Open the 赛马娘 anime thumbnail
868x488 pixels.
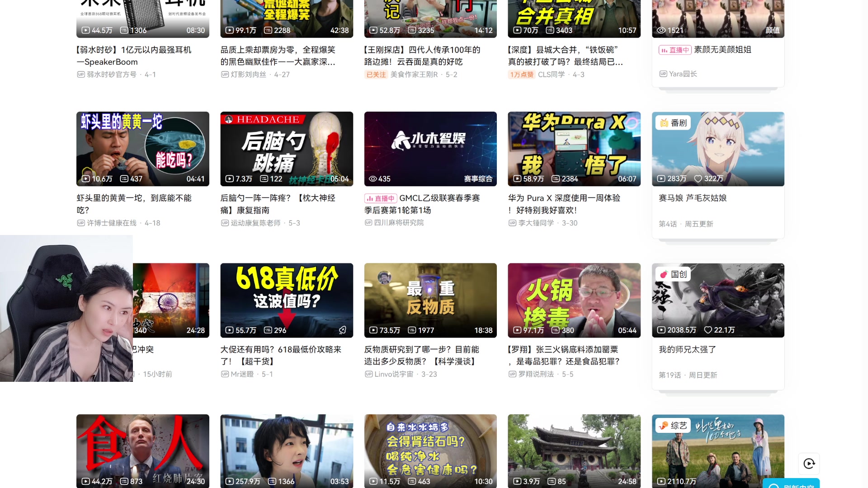(x=718, y=149)
